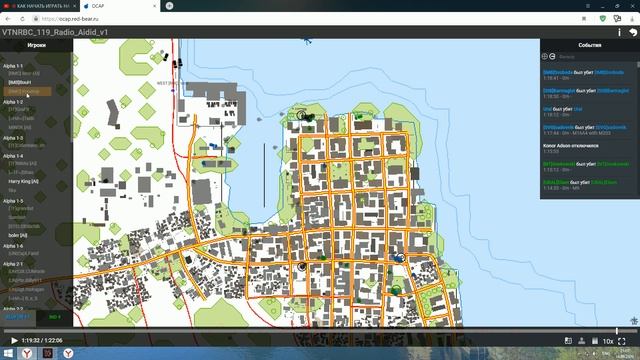Expand the Alpha 1-3 group
Image resolution: width=640 pixels, height=360 pixels.
(13, 138)
